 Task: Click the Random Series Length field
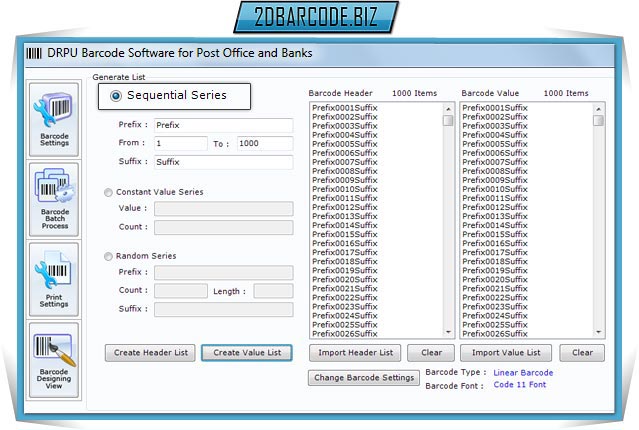(x=273, y=291)
